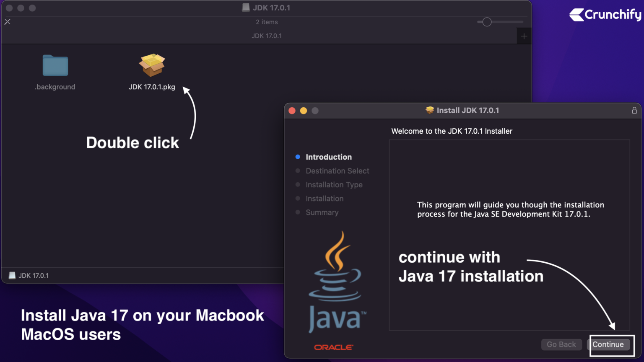644x362 pixels.
Task: Click the Crunchify logo
Action: 605,15
